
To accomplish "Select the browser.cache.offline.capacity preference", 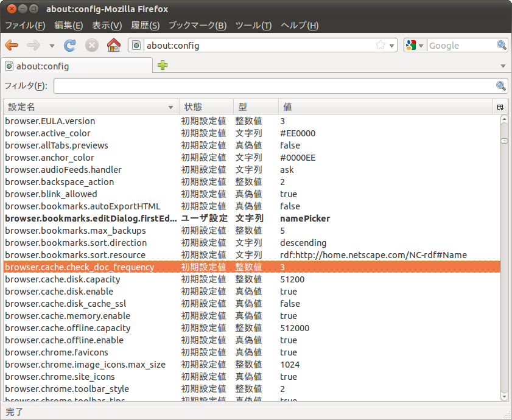I will tap(252, 328).
